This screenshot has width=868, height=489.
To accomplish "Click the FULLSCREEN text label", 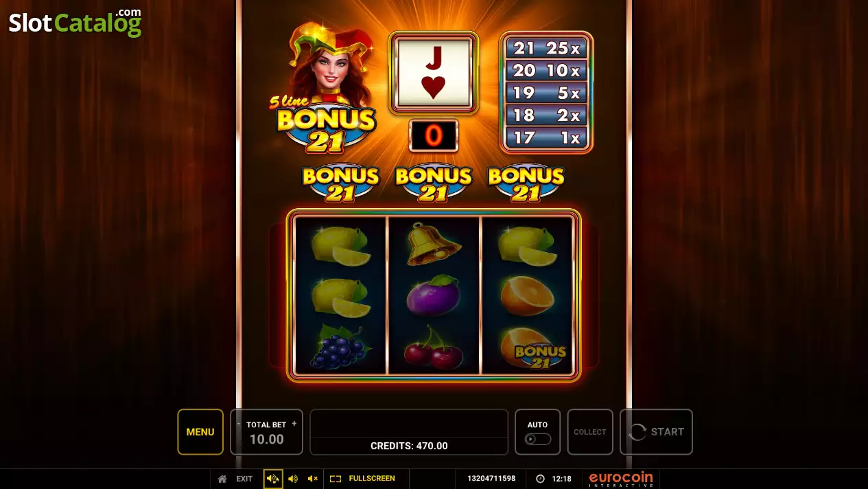I will coord(372,479).
